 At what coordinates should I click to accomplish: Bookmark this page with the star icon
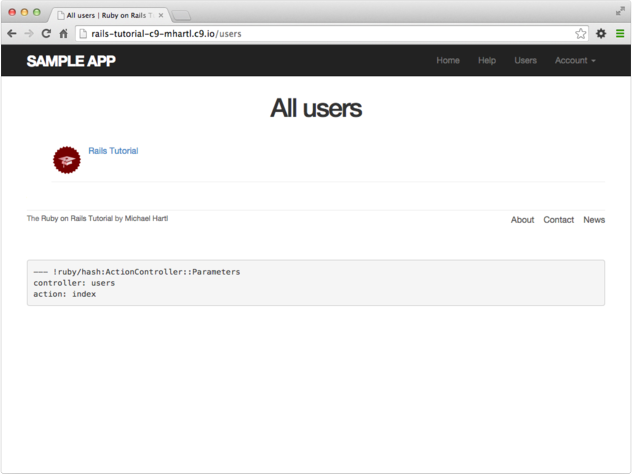(581, 33)
